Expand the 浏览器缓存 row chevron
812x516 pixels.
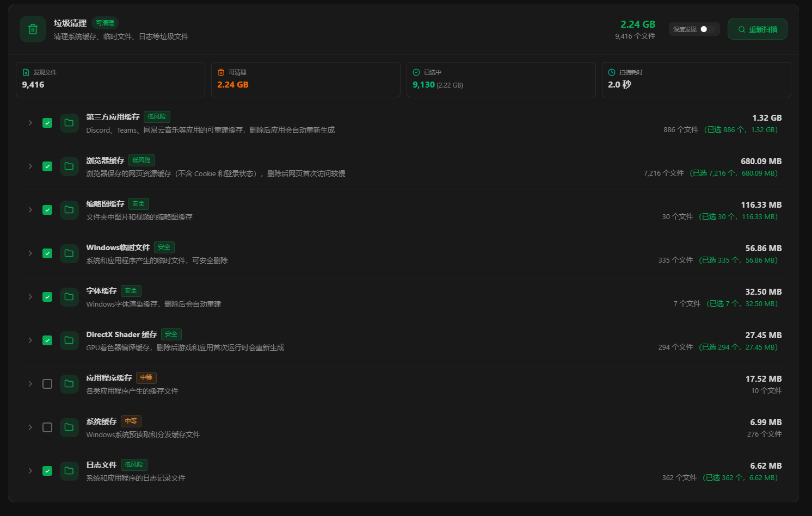click(30, 166)
